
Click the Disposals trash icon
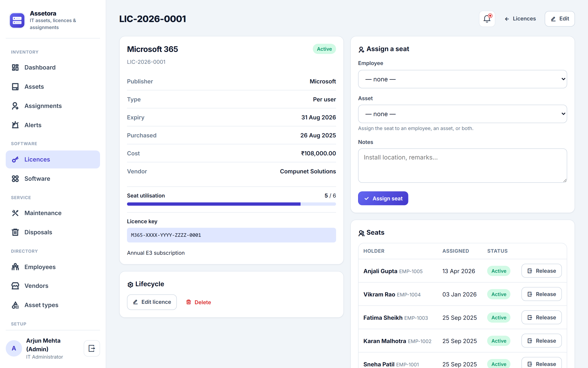pyautogui.click(x=15, y=232)
